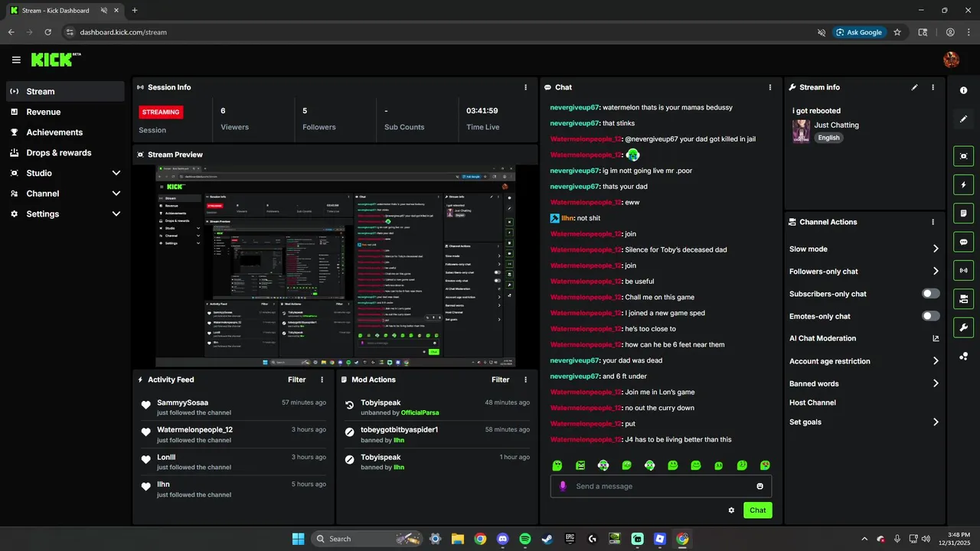Screen dimensions: 980x551
Task: Open the profile avatar menu
Action: [x=951, y=60]
